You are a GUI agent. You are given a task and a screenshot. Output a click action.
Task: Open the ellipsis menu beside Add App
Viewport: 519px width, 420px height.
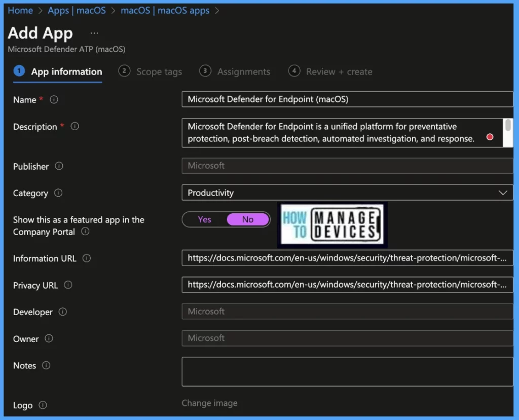94,33
